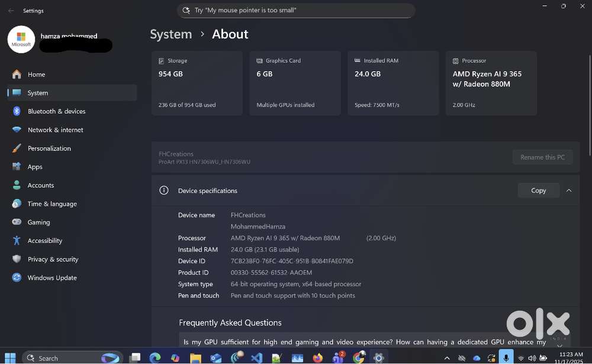Open the clock showing 11:23 AM in taskbar

[570, 357]
